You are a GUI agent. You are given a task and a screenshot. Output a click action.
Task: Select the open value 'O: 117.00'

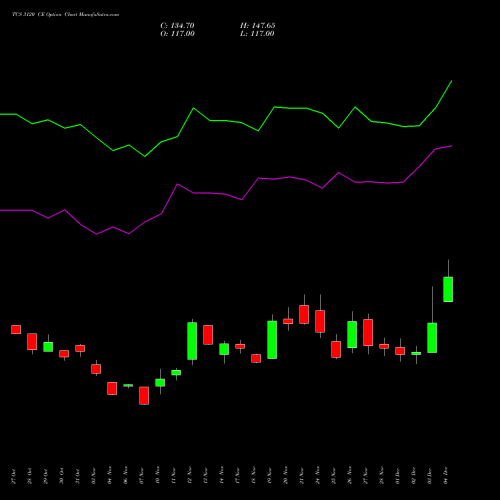[x=177, y=34]
